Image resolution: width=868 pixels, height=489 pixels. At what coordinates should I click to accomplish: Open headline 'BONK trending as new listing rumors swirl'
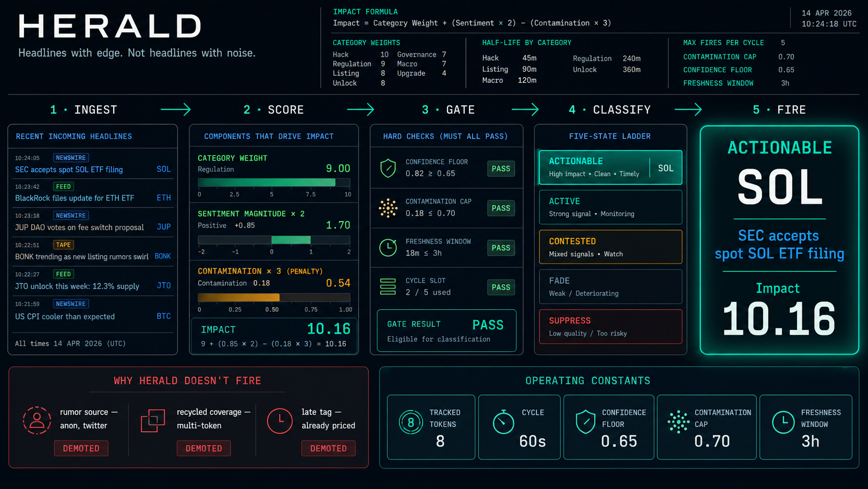[x=82, y=256]
